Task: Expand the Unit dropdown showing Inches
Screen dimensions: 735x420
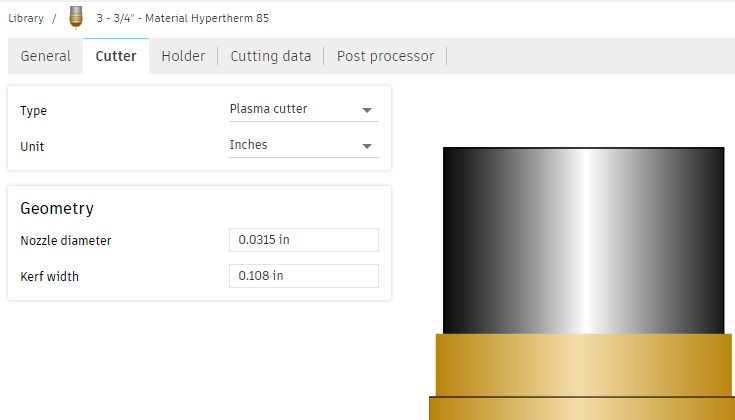Action: point(304,146)
